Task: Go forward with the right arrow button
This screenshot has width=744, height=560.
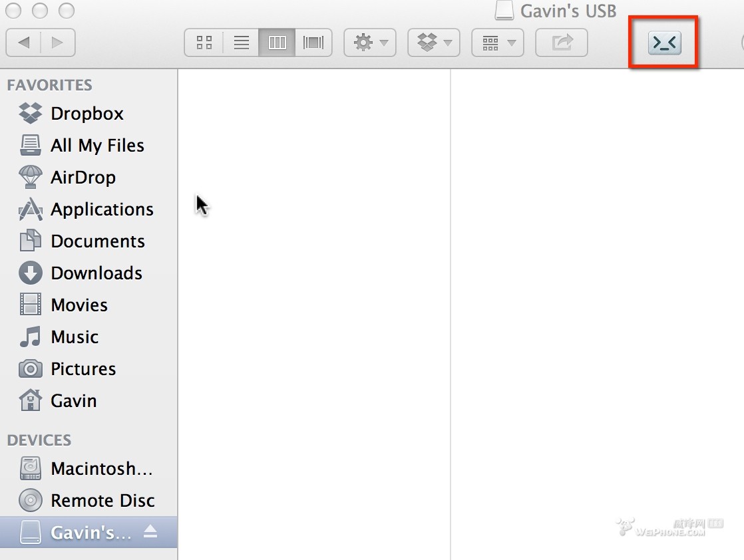Action: tap(58, 43)
